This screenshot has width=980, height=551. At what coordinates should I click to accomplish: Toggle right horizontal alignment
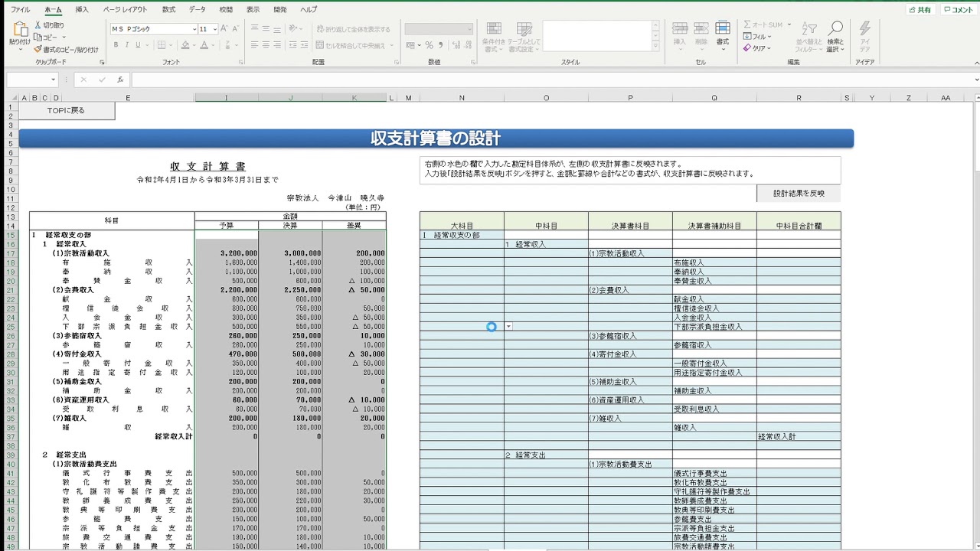pyautogui.click(x=277, y=45)
